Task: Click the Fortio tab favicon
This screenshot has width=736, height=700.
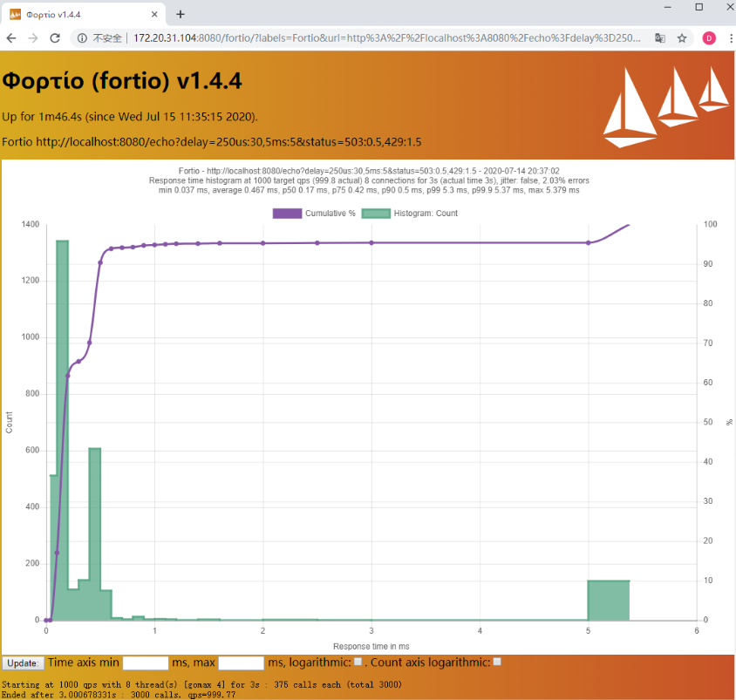Action: (15, 14)
